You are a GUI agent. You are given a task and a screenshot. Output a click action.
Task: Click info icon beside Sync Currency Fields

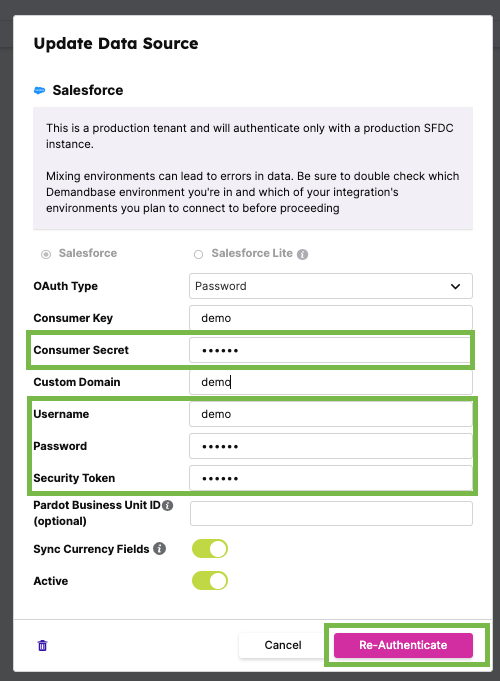(160, 549)
